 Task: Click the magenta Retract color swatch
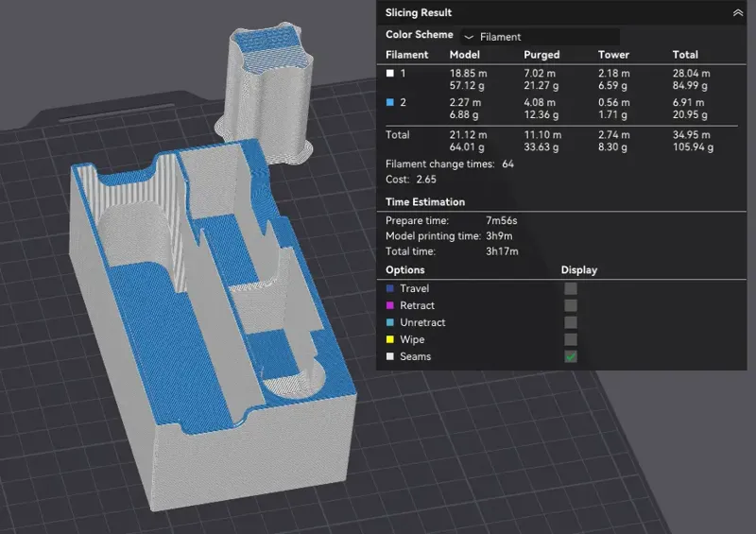point(390,305)
